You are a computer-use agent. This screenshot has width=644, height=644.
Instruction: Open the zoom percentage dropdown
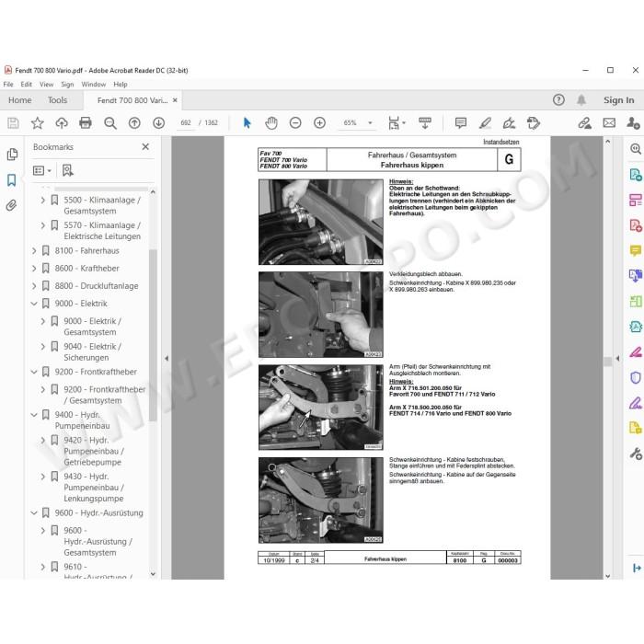[370, 122]
